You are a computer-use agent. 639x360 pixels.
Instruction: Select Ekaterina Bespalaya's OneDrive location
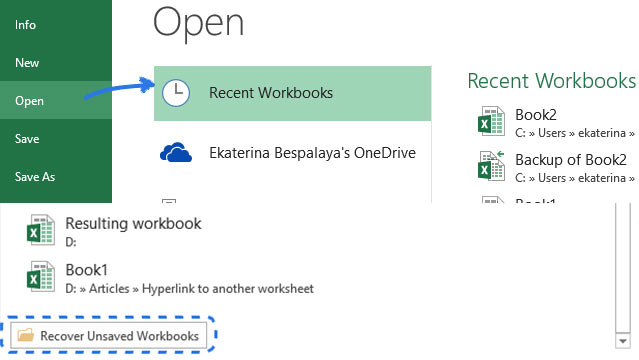[x=293, y=153]
